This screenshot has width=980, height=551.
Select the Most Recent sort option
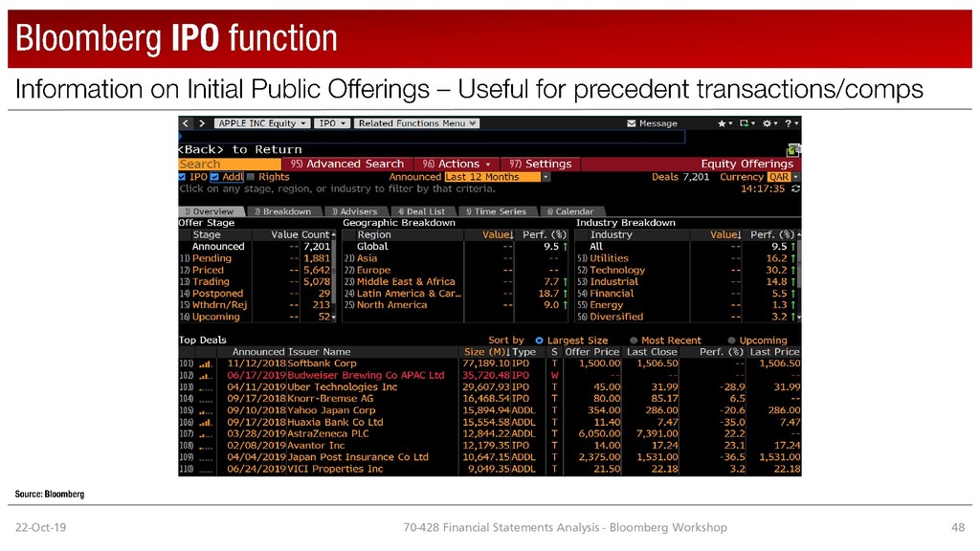tap(634, 341)
